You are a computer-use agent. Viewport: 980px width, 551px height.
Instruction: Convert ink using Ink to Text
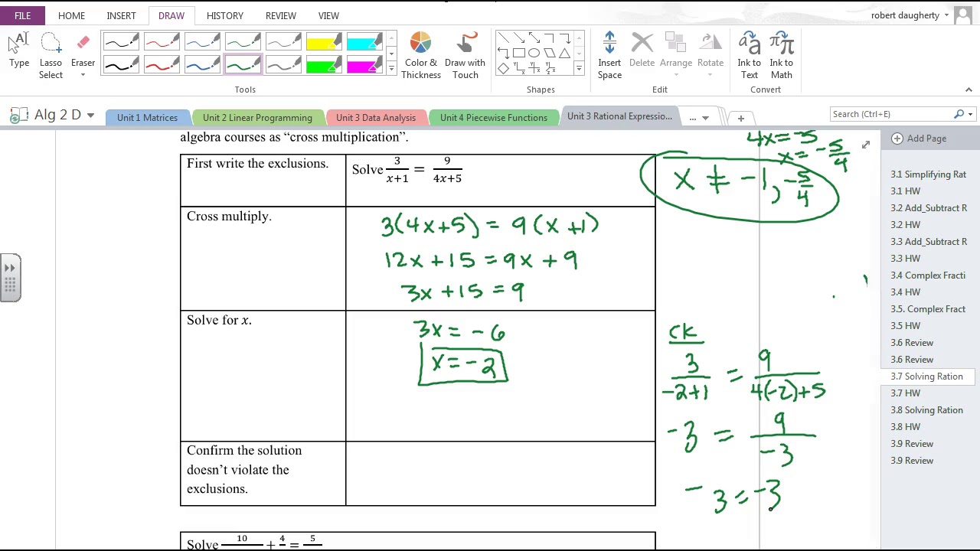pyautogui.click(x=749, y=56)
